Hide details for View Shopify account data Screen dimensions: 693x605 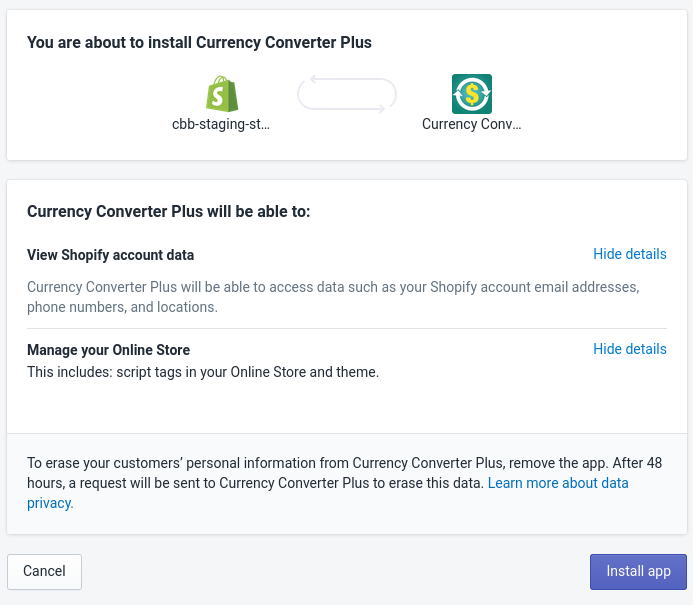[629, 254]
